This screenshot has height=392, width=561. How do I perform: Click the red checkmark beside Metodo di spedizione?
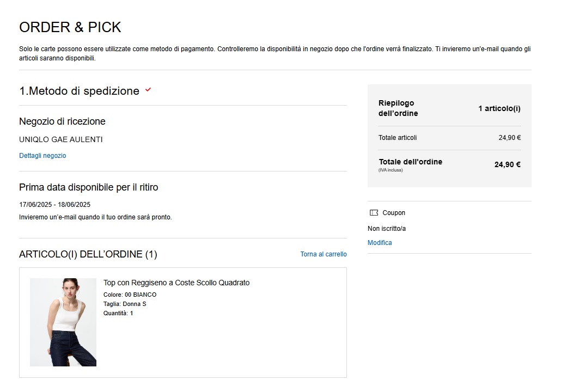pos(148,90)
